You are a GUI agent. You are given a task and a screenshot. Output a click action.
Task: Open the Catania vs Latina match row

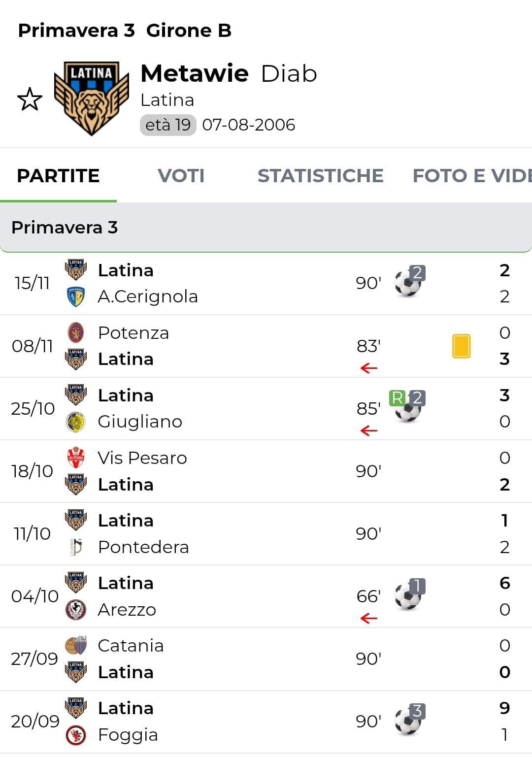266,659
